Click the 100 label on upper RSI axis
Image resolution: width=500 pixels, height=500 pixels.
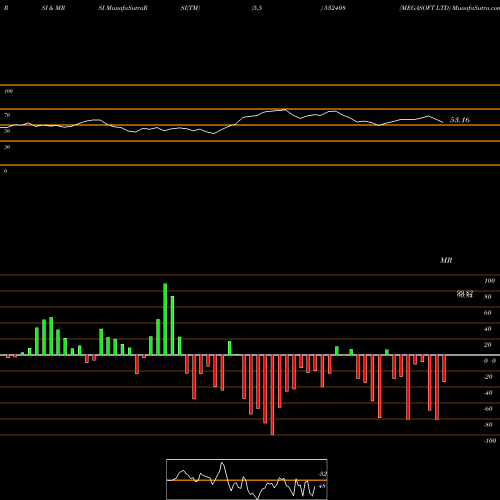(8, 91)
